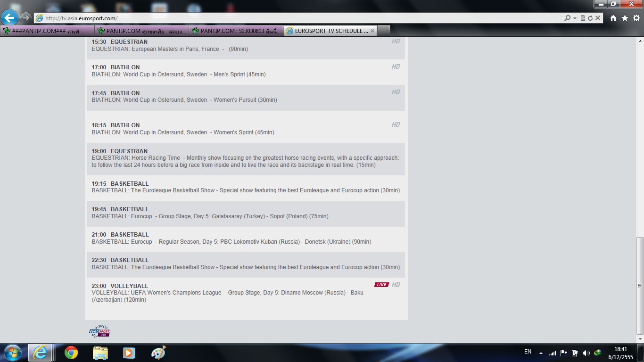Select the 23:00 VOLLEYBALL heading
Viewport: 644px width, 362px height.
click(x=120, y=286)
